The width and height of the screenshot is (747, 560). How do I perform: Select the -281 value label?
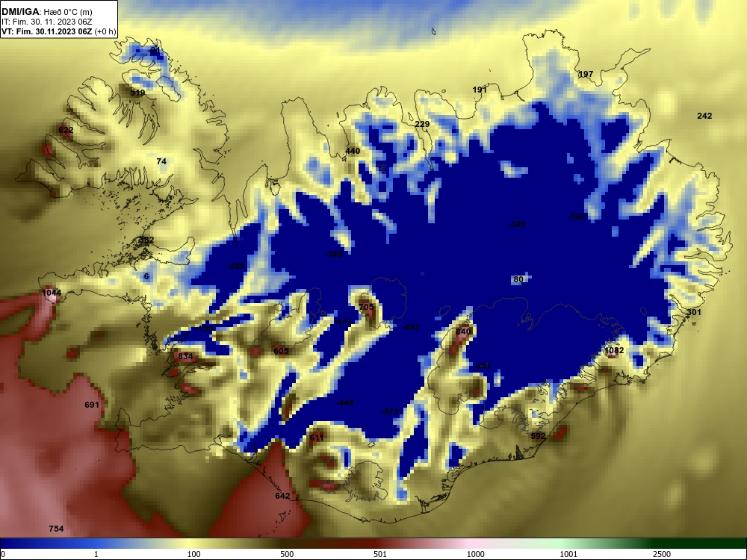click(x=482, y=366)
